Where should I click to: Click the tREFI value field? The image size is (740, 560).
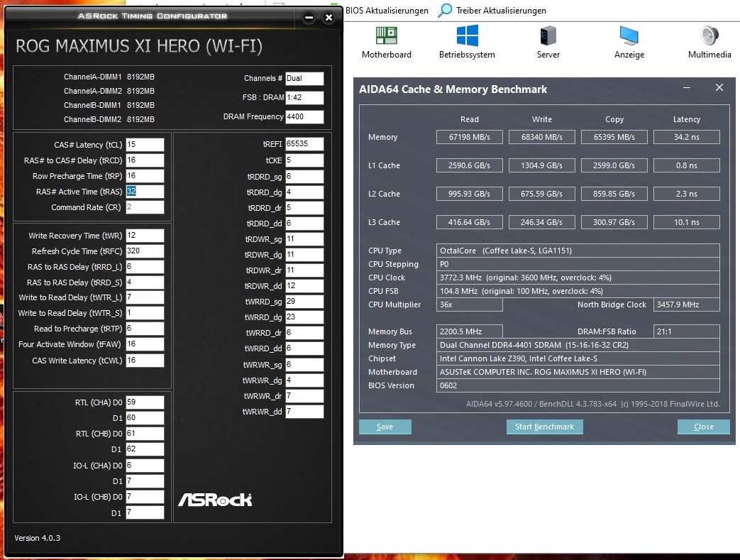(x=304, y=143)
